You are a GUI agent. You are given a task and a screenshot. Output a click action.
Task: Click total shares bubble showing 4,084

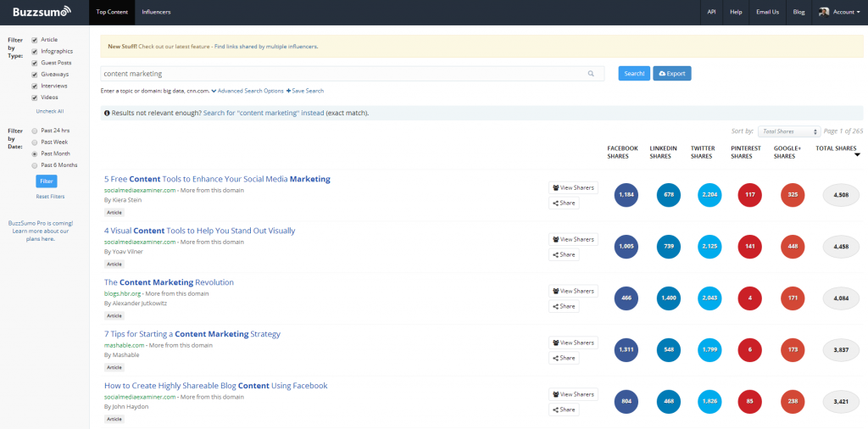pos(841,298)
